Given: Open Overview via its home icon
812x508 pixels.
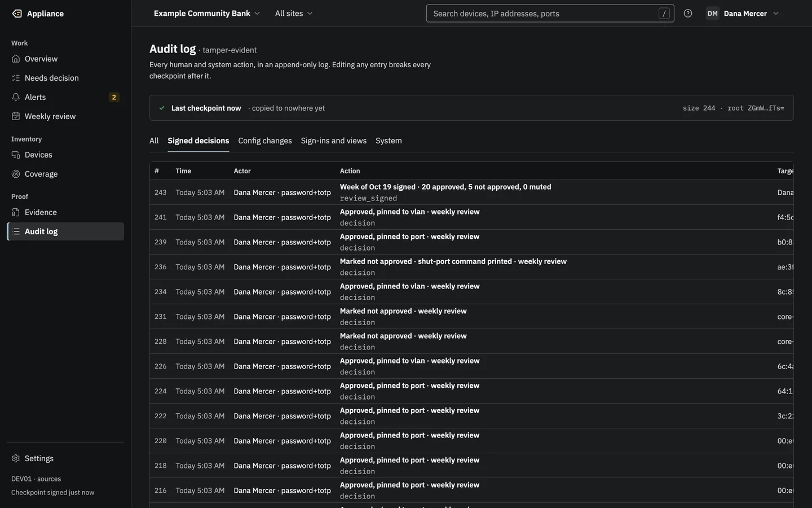Looking at the screenshot, I should coord(16,59).
